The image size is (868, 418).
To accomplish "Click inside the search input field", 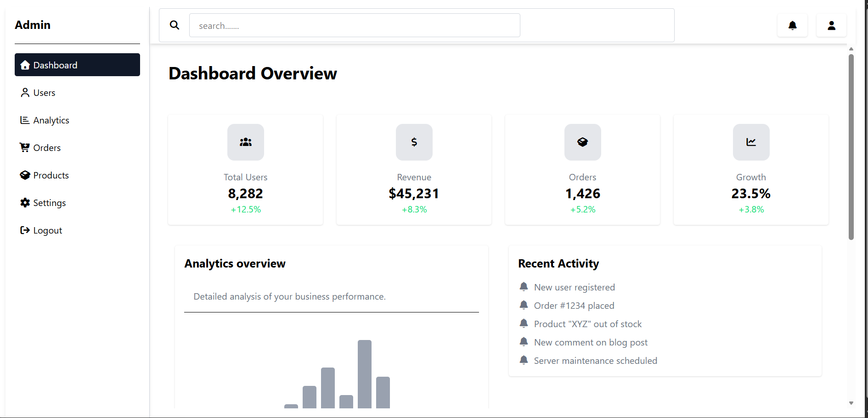I will tap(355, 25).
